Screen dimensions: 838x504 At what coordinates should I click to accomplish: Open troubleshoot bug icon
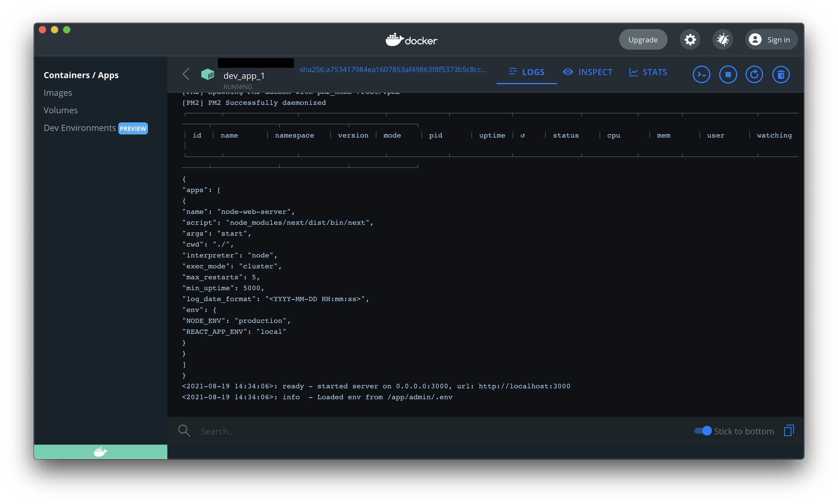pyautogui.click(x=722, y=40)
